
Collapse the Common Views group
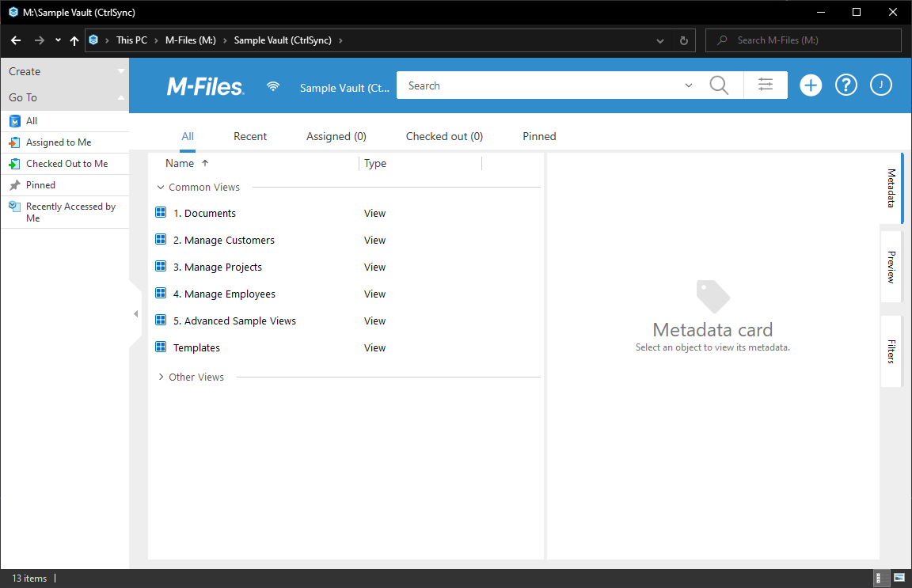161,188
